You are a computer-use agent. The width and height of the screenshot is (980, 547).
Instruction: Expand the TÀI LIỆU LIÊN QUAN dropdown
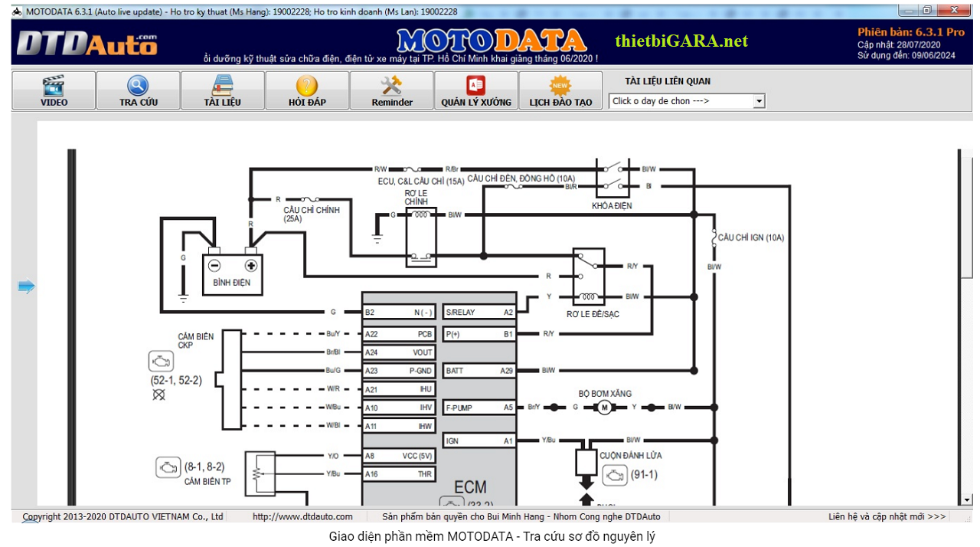686,101
